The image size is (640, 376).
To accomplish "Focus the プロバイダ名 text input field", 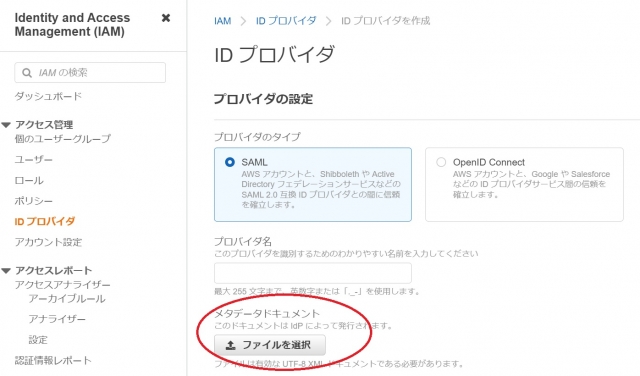I will point(313,273).
